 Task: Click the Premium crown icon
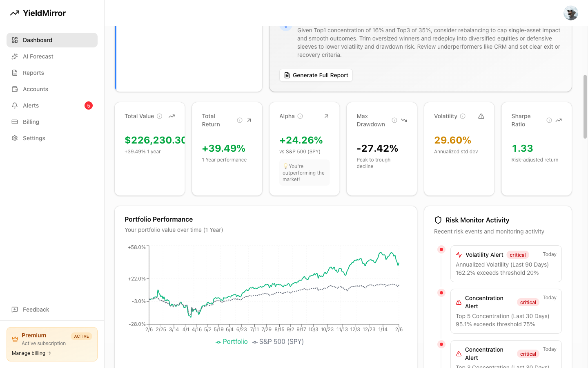(15, 339)
